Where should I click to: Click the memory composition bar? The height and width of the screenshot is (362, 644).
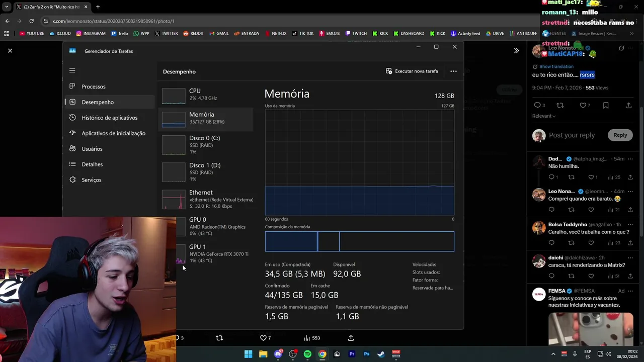pyautogui.click(x=359, y=241)
